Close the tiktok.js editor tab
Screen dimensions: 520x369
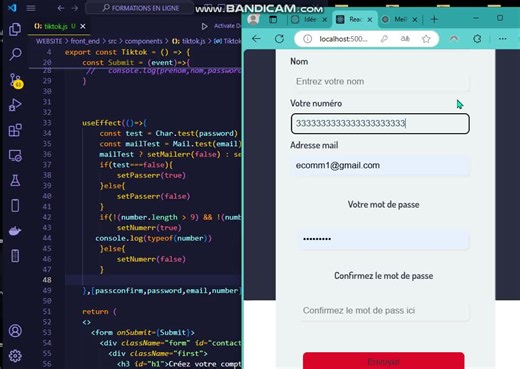click(x=83, y=26)
